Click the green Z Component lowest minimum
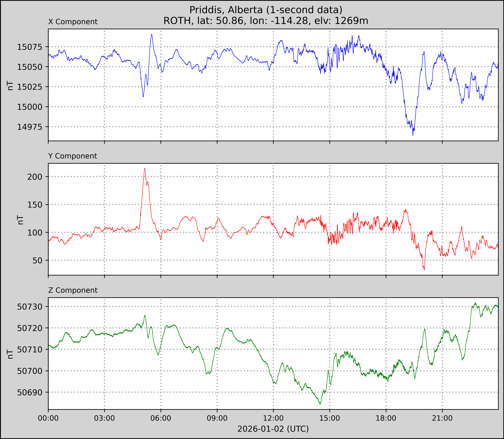The height and width of the screenshot is (439, 504). (320, 404)
